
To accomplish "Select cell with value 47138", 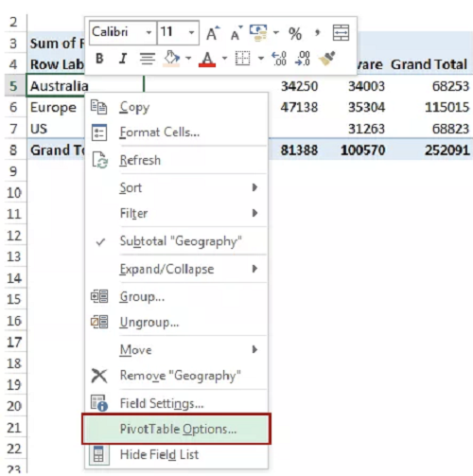I will pos(299,108).
